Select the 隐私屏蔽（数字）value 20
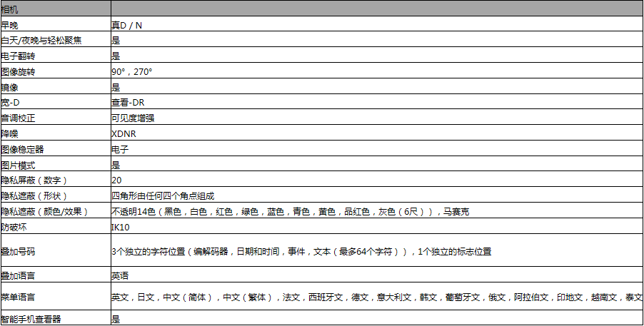Image resolution: width=644 pixels, height=326 pixels. (x=116, y=180)
